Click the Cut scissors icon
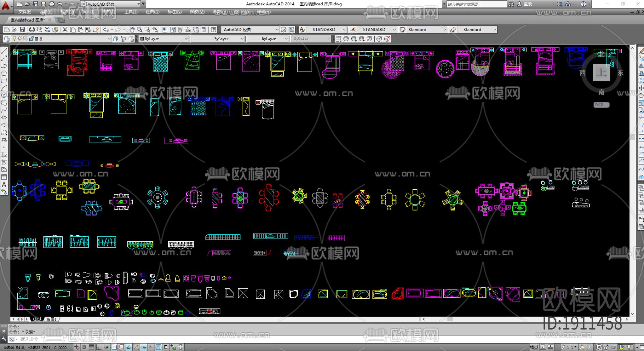 [65, 30]
